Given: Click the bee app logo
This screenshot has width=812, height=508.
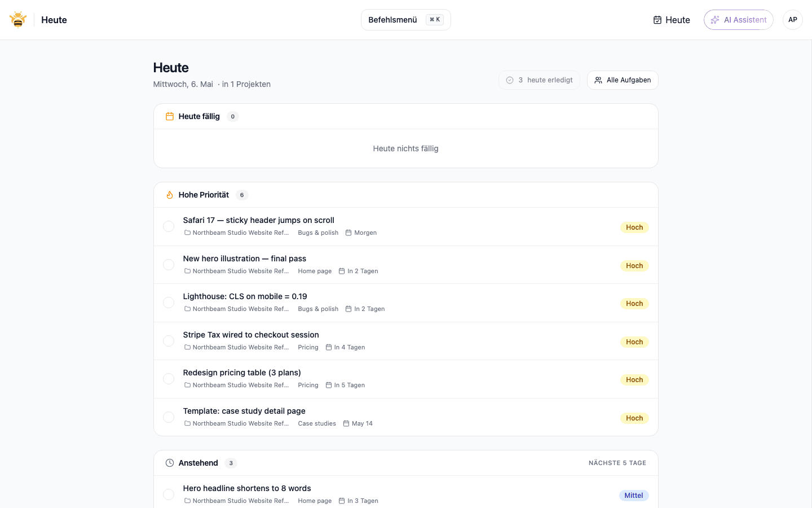Looking at the screenshot, I should [x=18, y=20].
